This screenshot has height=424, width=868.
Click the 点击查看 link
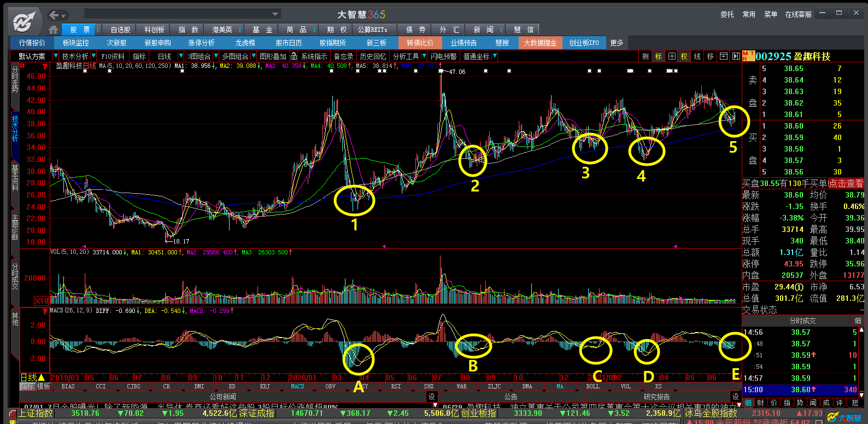click(846, 183)
